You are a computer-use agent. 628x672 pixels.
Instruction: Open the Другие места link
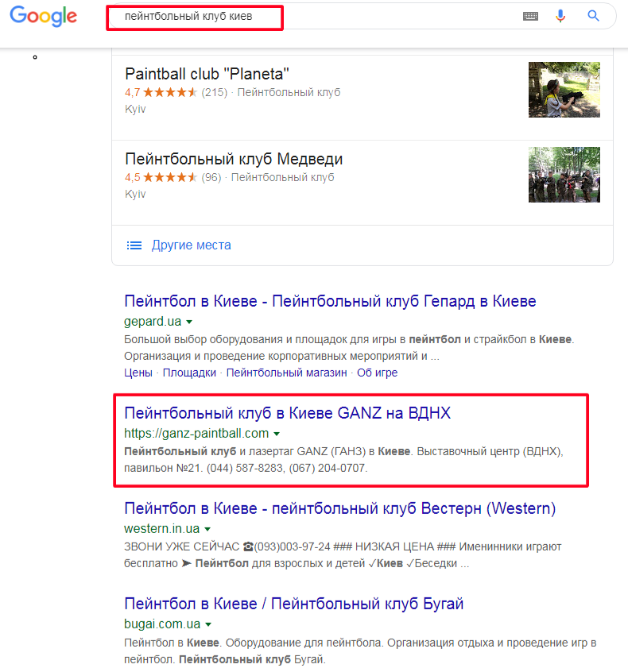192,245
